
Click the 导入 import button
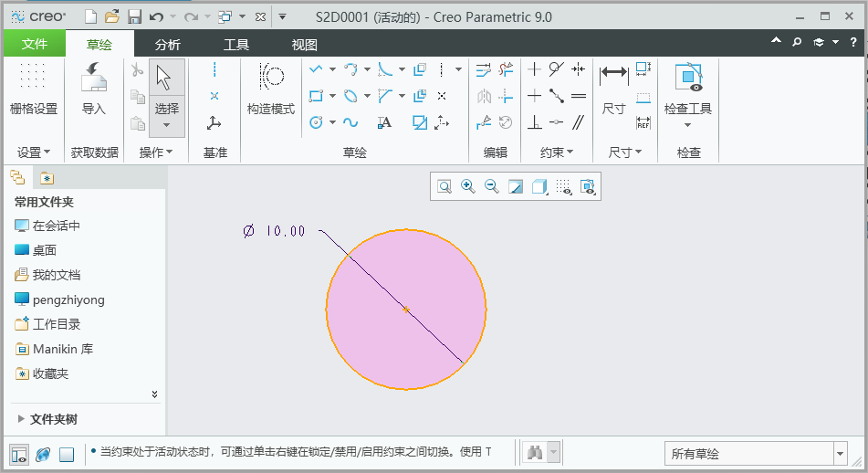tap(93, 89)
